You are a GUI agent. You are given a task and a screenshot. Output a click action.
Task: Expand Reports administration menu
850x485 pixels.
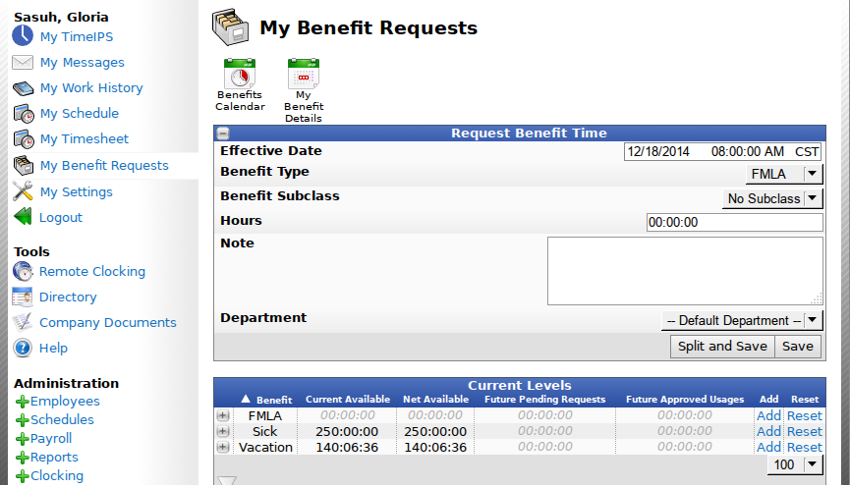click(54, 457)
